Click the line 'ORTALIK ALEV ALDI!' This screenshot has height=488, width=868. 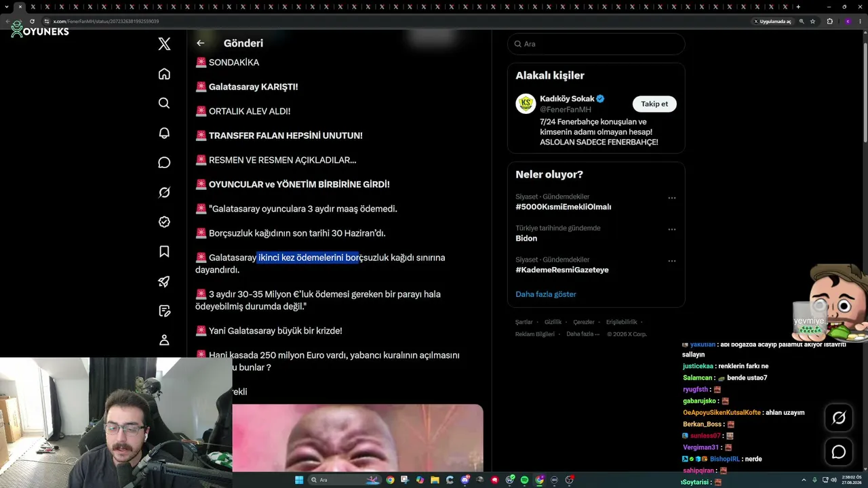(250, 111)
